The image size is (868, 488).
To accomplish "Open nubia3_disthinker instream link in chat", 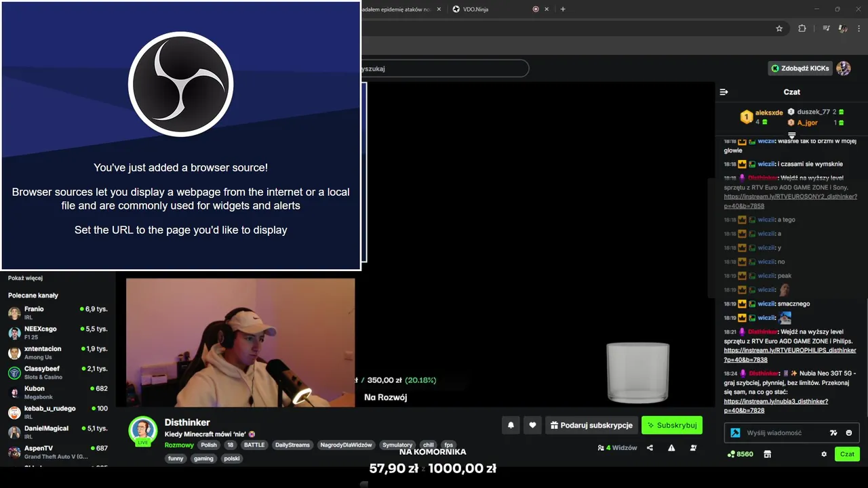I will click(x=776, y=406).
